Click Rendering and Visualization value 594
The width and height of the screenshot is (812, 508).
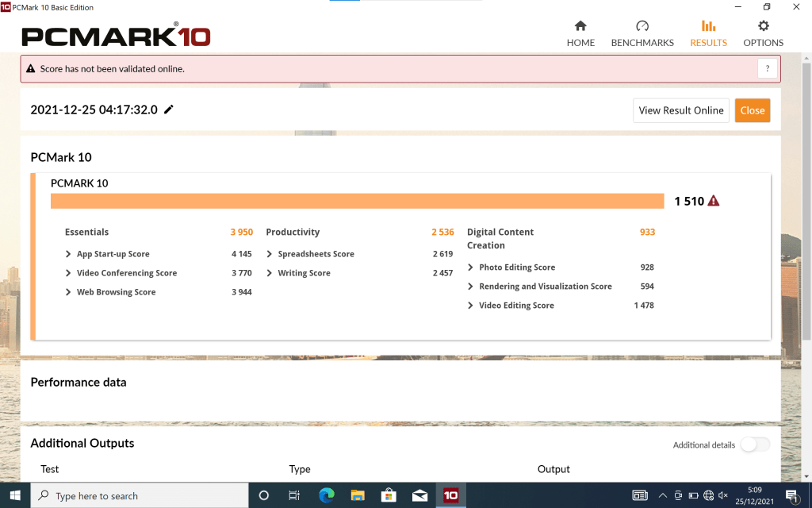coord(647,287)
